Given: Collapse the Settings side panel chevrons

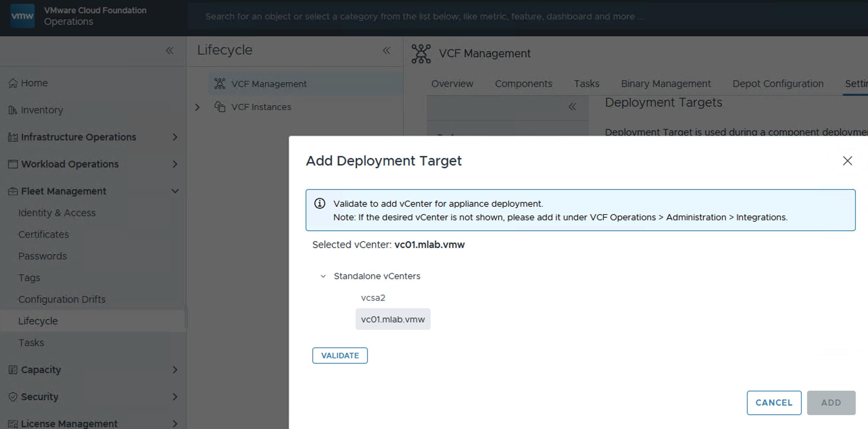Looking at the screenshot, I should click(572, 107).
